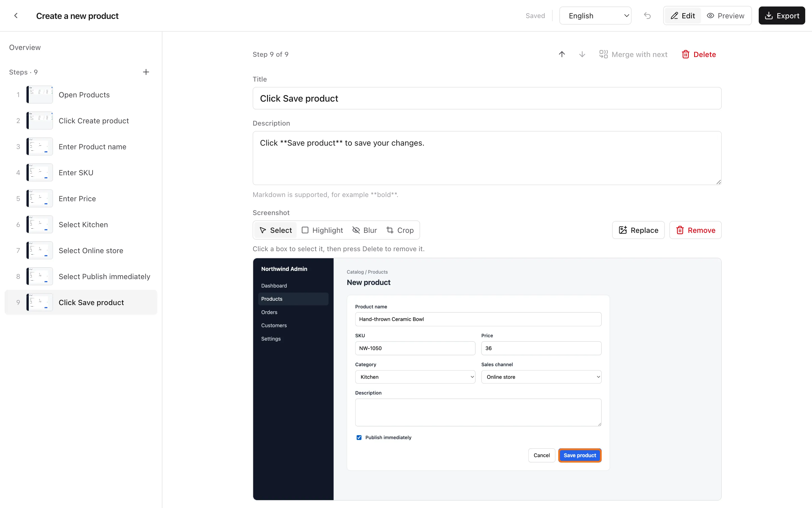Open thumbnail of step 8 Publish immediately
Viewport: 812px width, 508px height.
coord(39,276)
